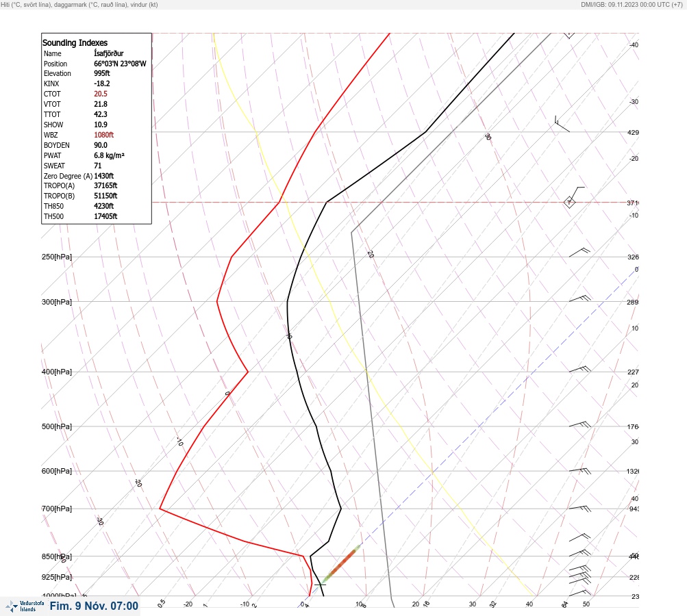This screenshot has height=616, width=687.
Task: Click the tropopause diamond marker on right
Action: [x=569, y=203]
